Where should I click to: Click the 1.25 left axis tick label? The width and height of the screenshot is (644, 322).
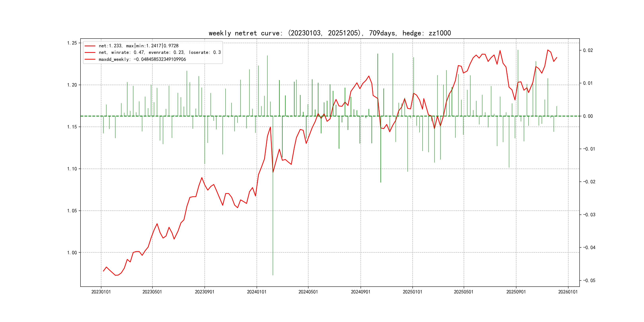(x=72, y=43)
